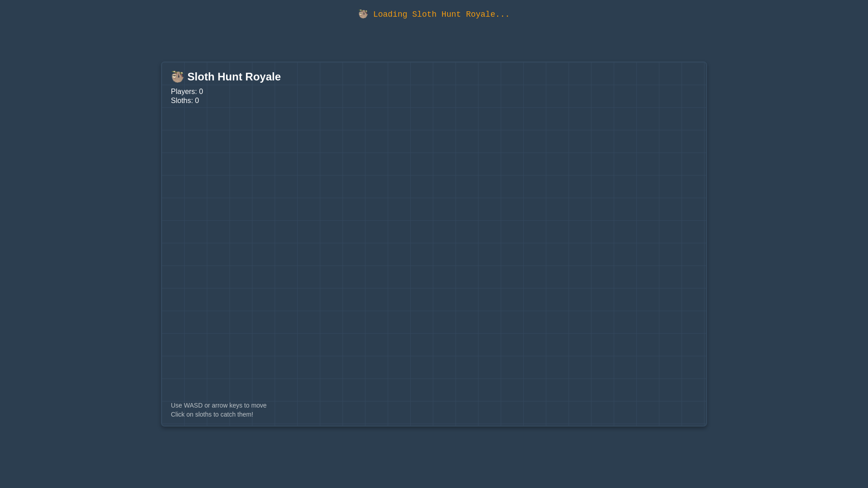The image size is (868, 488).
Task: Click the dark page background right of the game panel
Action: 787,244
